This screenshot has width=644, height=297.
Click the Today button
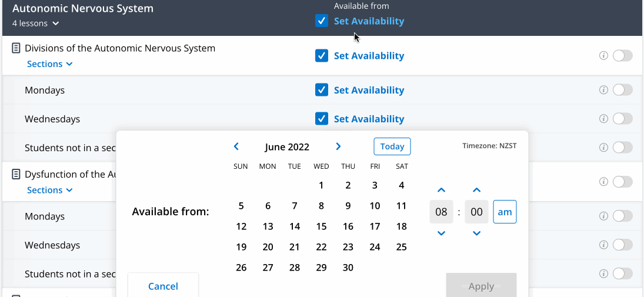click(x=392, y=146)
